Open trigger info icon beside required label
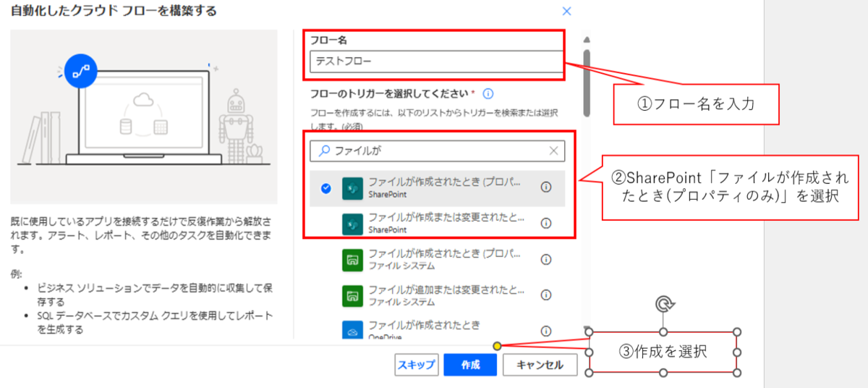This screenshot has width=868, height=388. tap(488, 93)
